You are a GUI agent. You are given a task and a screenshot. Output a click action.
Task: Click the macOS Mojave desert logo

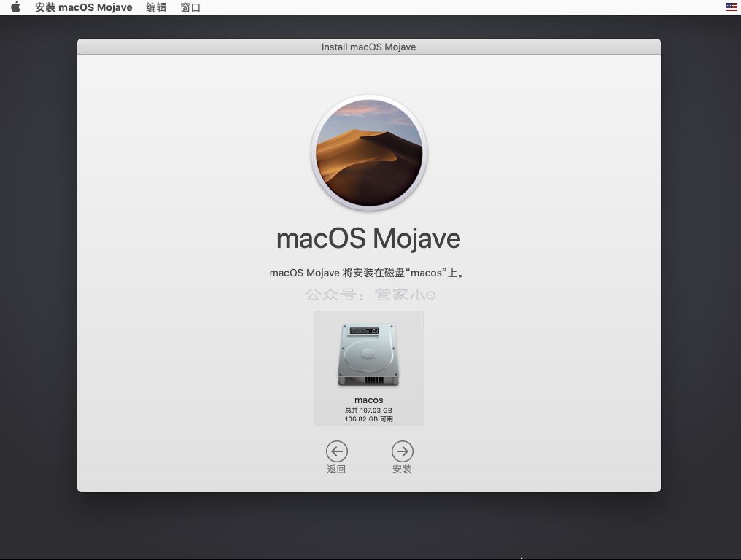369,152
